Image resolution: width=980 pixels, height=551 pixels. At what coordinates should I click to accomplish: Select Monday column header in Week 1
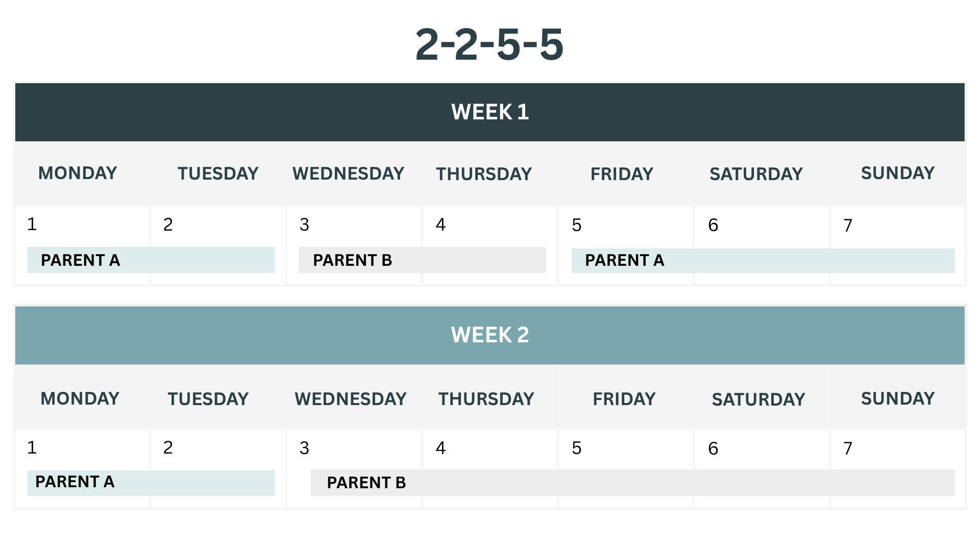[x=78, y=173]
